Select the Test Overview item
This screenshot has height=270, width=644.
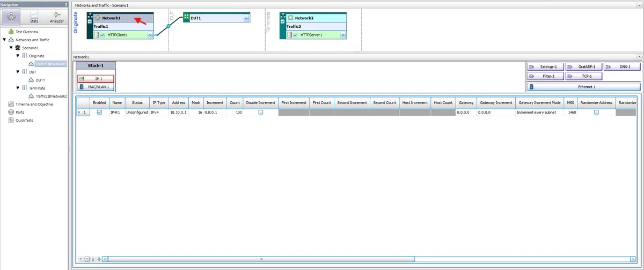[x=27, y=32]
